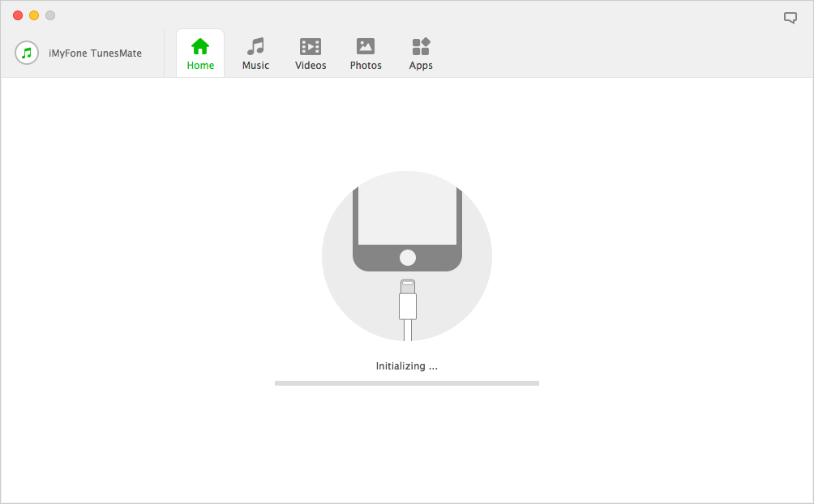
Task: Click the gray disabled zoom button
Action: tap(50, 15)
